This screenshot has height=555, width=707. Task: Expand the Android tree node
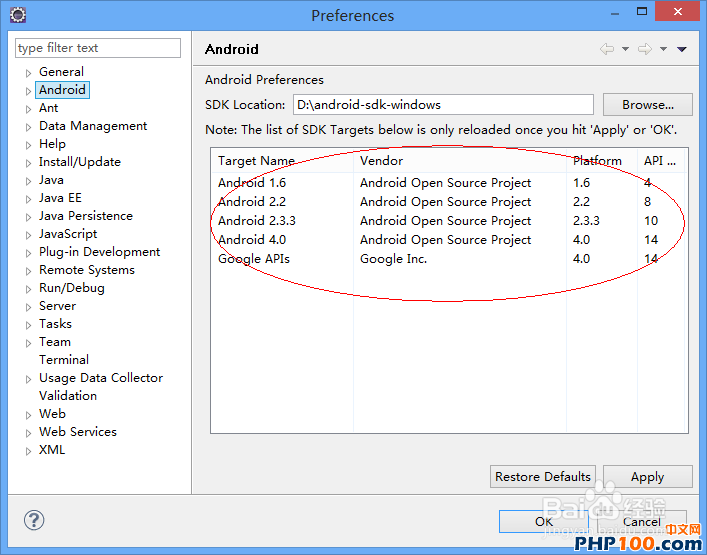click(28, 91)
